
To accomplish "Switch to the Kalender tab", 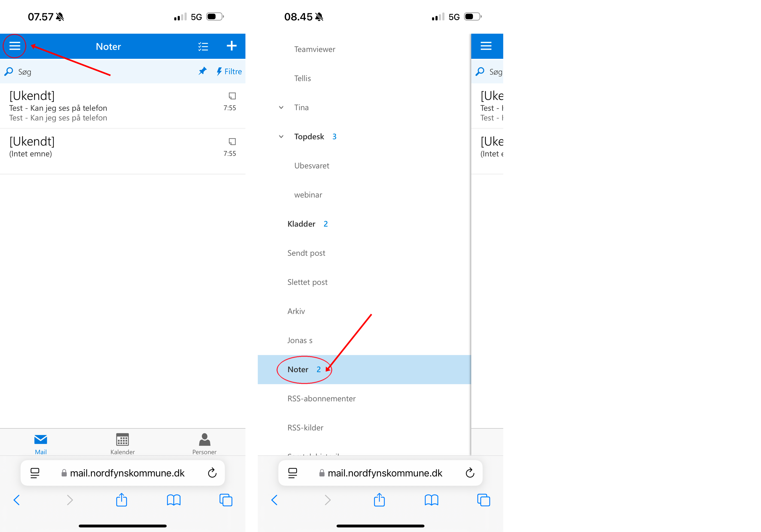I will (x=123, y=444).
